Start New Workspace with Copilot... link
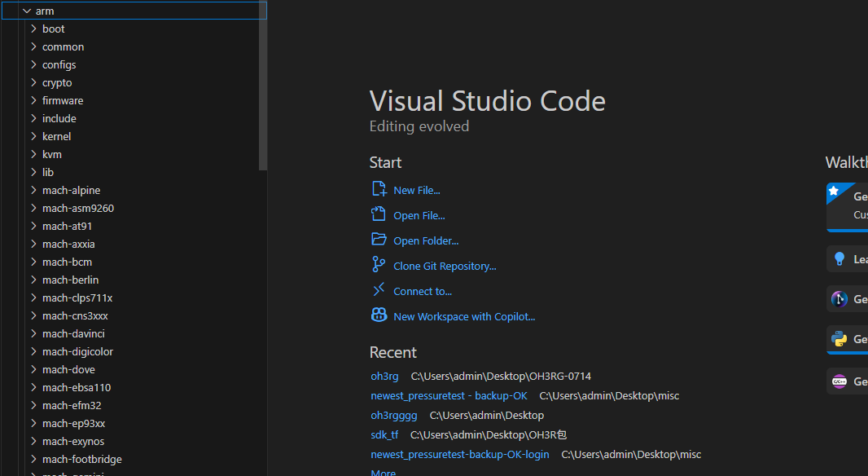 pyautogui.click(x=464, y=316)
